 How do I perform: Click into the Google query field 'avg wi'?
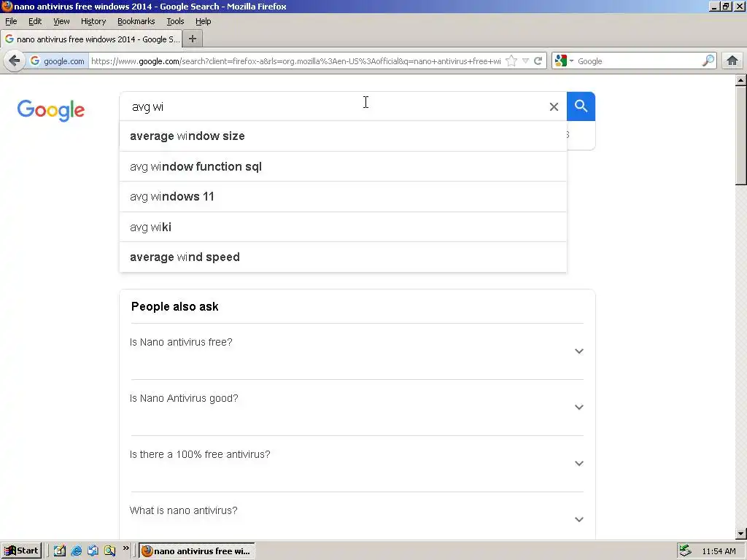333,106
